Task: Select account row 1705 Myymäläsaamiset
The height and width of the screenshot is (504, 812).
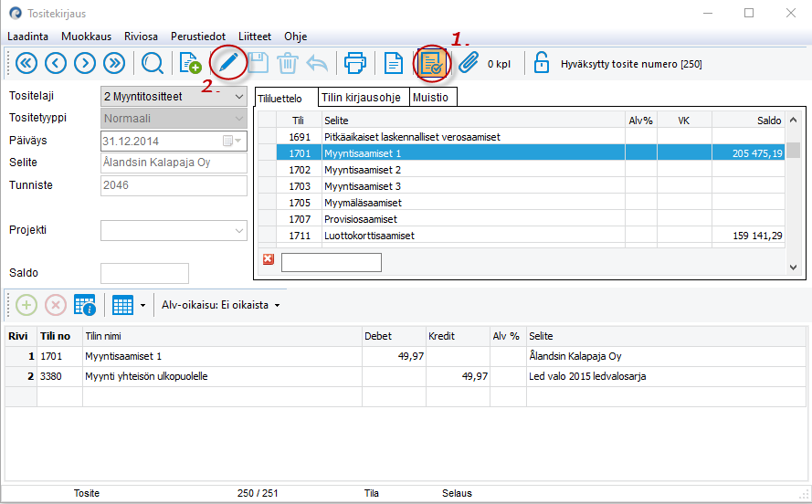Action: [522, 203]
